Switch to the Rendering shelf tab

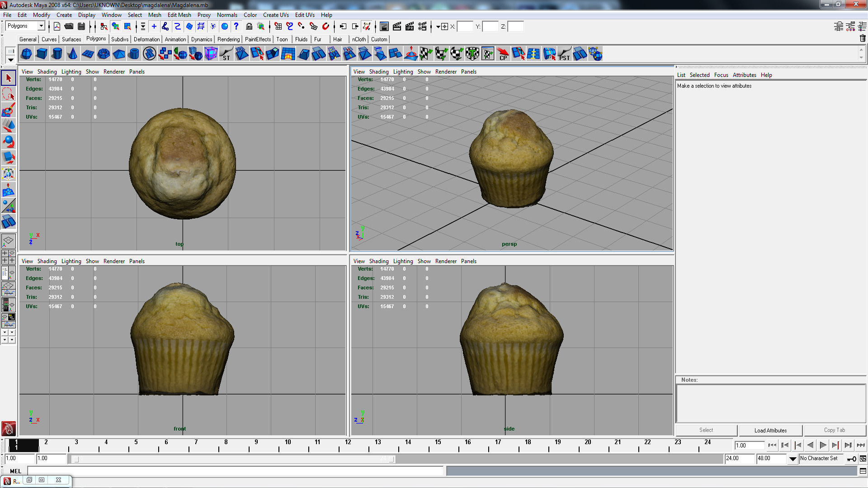(x=228, y=39)
